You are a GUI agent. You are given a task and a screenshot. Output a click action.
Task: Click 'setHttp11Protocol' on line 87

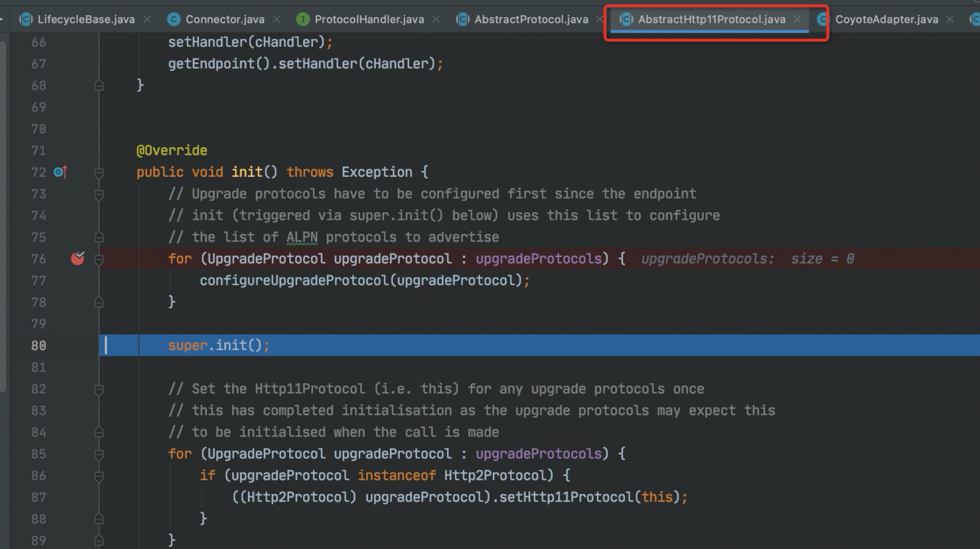click(567, 497)
